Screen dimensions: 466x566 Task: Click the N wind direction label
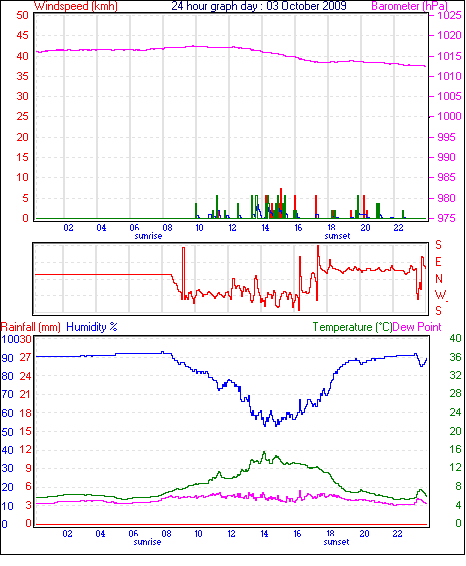click(x=439, y=279)
